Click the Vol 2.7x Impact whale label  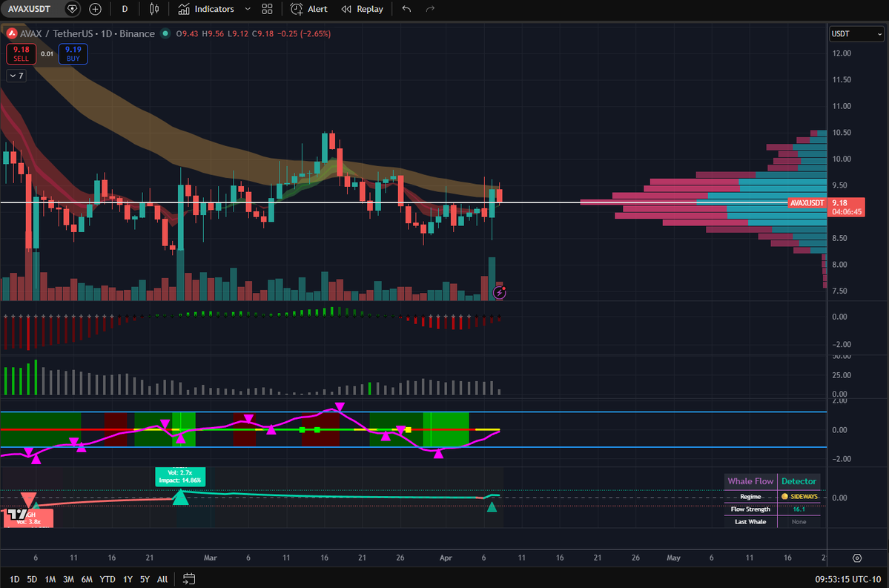179,476
